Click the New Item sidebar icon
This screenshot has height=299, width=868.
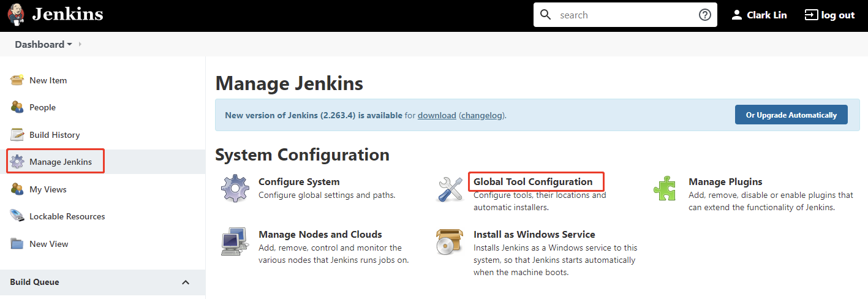tap(17, 80)
